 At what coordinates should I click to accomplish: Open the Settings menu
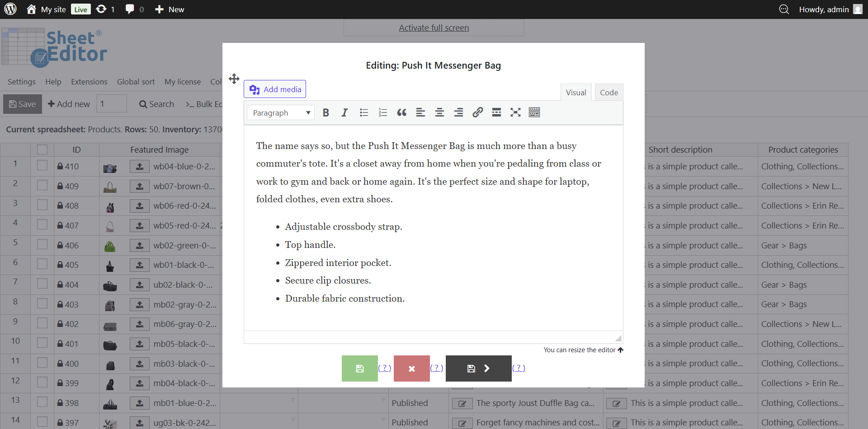click(22, 82)
